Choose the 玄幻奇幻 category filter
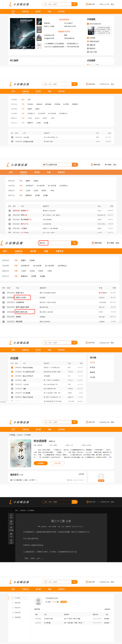 coord(30,104)
